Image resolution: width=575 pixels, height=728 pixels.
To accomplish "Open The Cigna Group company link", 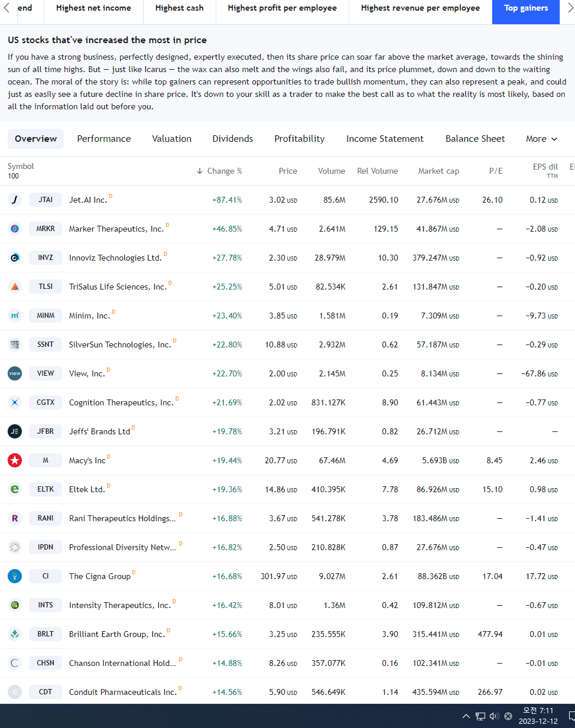I will [100, 577].
